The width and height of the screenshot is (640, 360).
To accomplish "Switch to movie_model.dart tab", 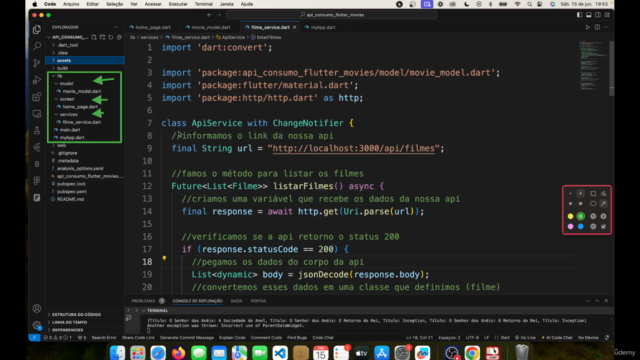I will point(211,27).
